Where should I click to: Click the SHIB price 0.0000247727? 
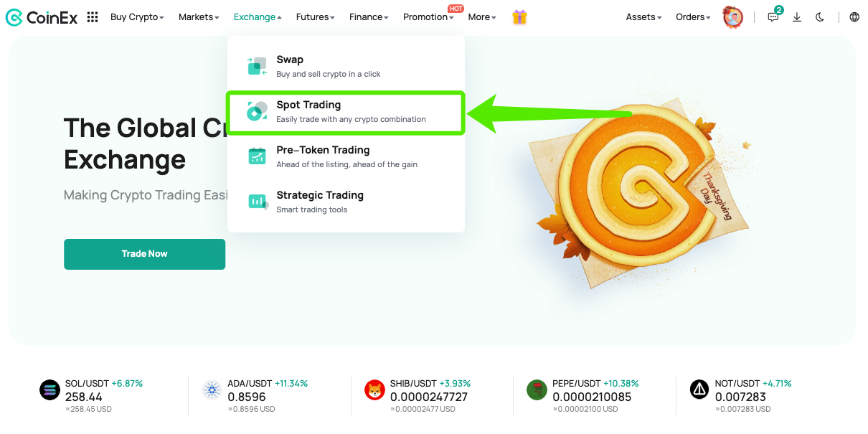point(429,397)
